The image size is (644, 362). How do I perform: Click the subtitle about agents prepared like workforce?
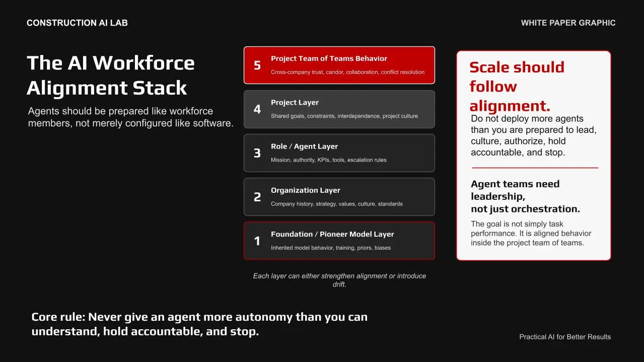[x=131, y=117]
